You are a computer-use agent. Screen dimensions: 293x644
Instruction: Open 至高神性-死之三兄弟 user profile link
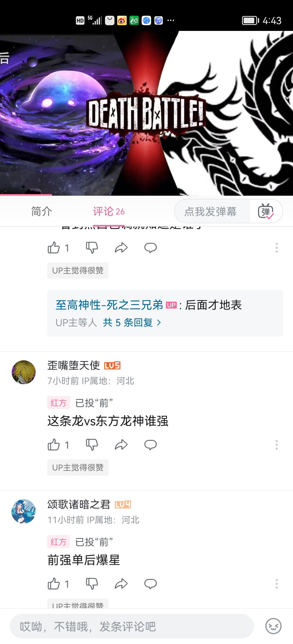click(x=109, y=305)
